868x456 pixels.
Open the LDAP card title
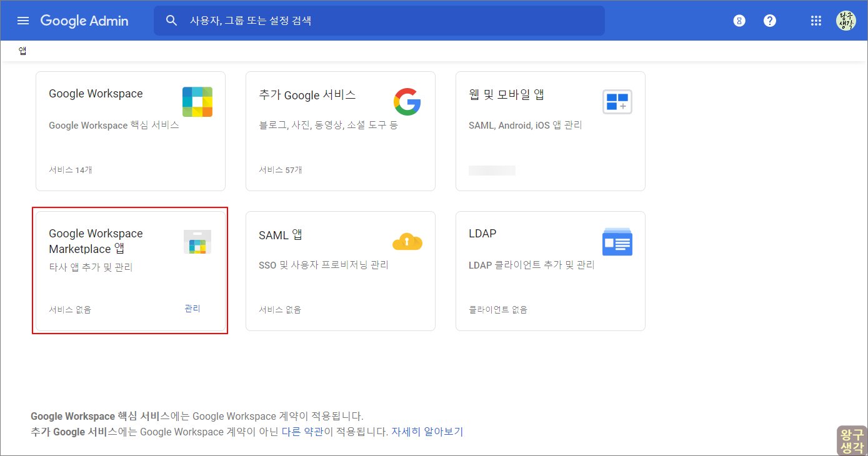pos(482,234)
